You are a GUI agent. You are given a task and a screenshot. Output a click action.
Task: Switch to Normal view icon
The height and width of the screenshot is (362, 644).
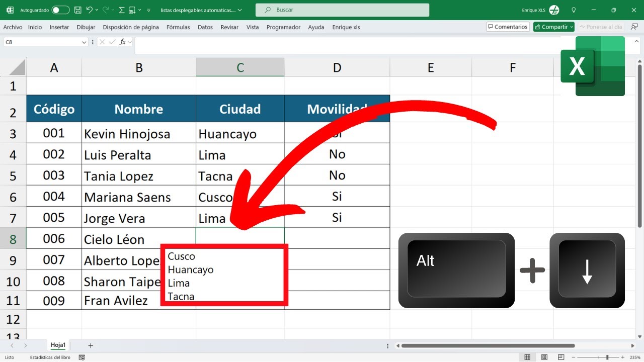(x=527, y=357)
